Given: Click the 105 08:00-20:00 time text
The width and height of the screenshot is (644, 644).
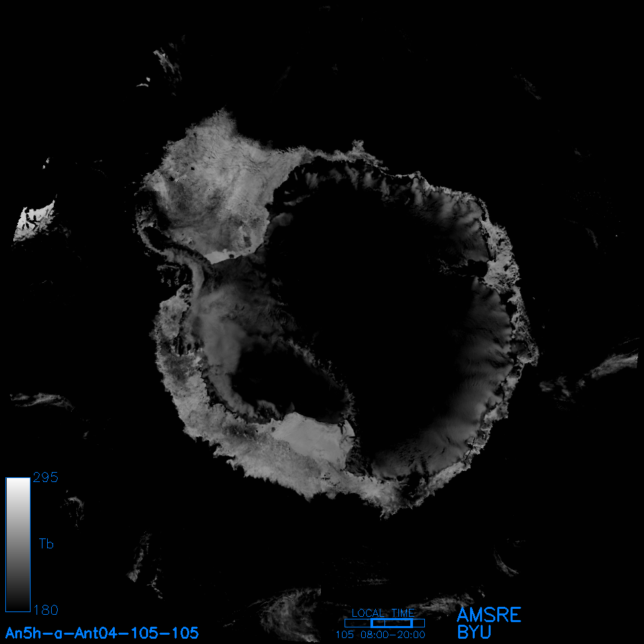Looking at the screenshot, I should pos(380,635).
